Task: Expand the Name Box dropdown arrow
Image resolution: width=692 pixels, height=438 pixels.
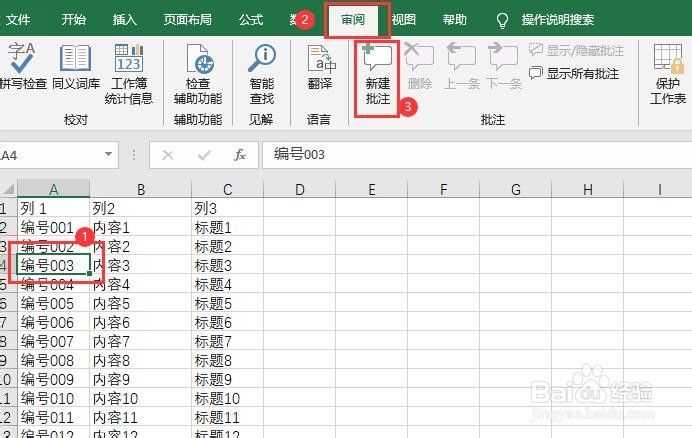Action: (x=108, y=154)
